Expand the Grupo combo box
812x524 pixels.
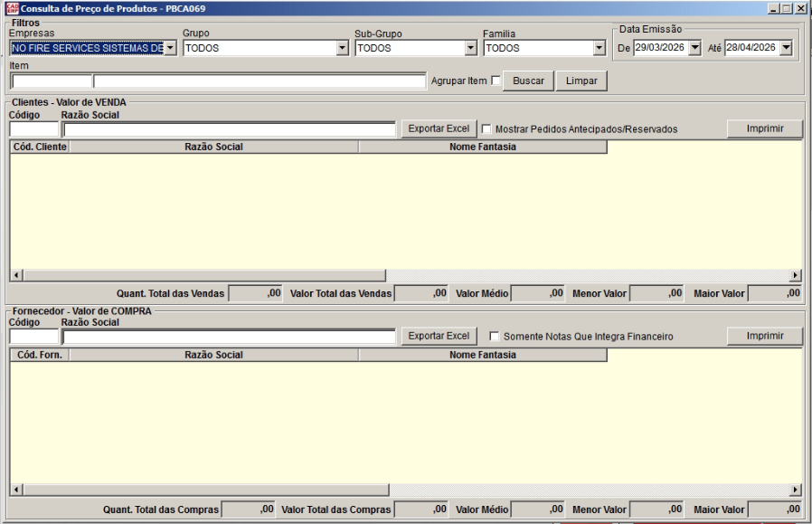click(x=343, y=48)
